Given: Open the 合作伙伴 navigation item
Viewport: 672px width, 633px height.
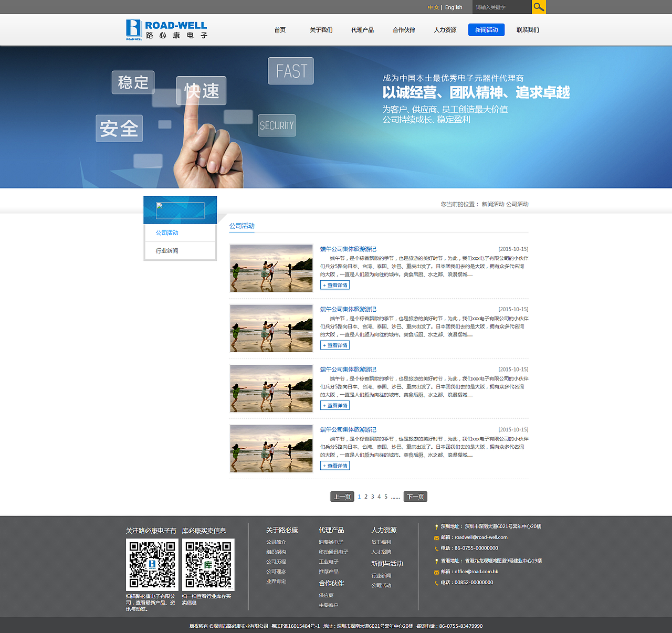Looking at the screenshot, I should point(404,30).
